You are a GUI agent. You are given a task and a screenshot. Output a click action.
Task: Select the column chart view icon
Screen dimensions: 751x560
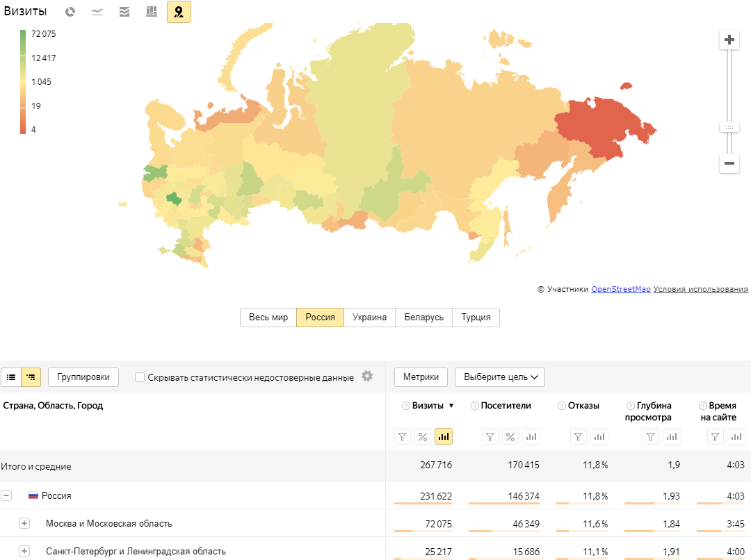[151, 12]
